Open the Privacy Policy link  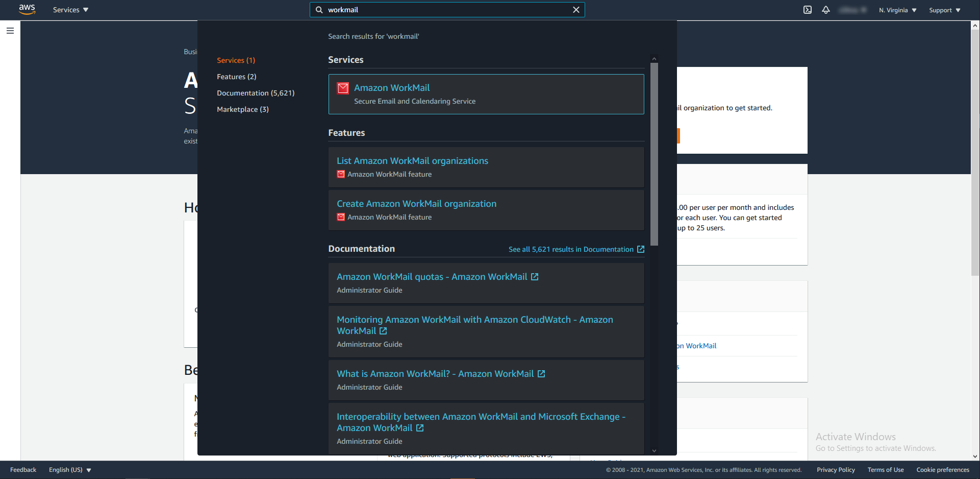pyautogui.click(x=836, y=470)
